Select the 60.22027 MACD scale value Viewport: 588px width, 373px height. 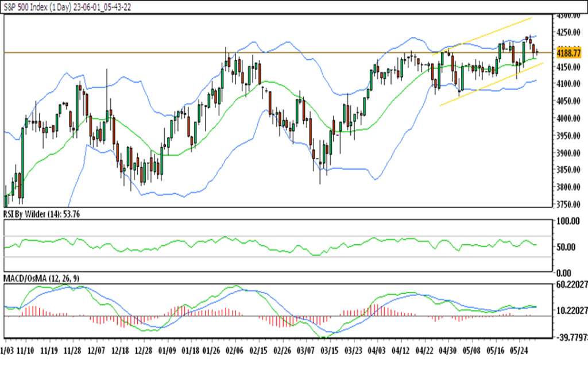[572, 285]
